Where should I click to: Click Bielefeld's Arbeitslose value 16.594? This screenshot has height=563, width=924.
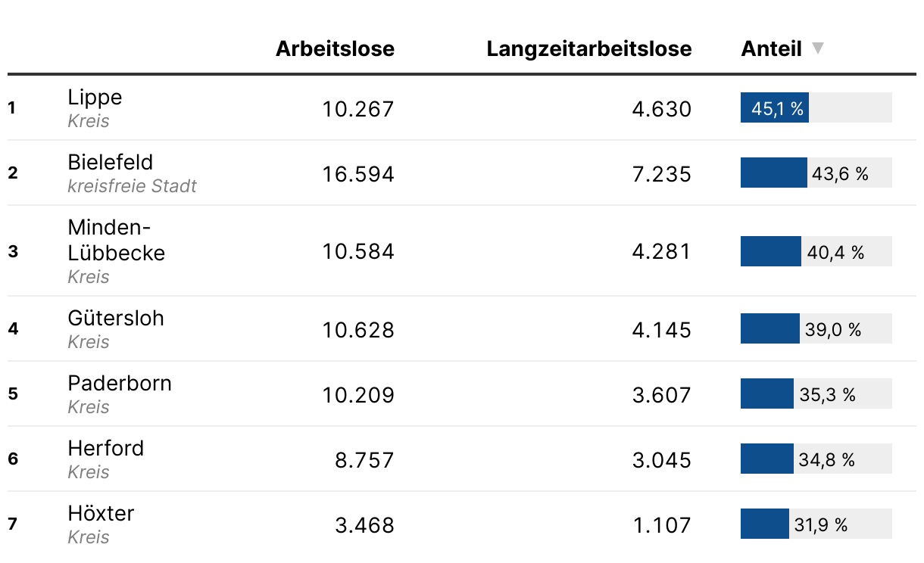pos(358,175)
